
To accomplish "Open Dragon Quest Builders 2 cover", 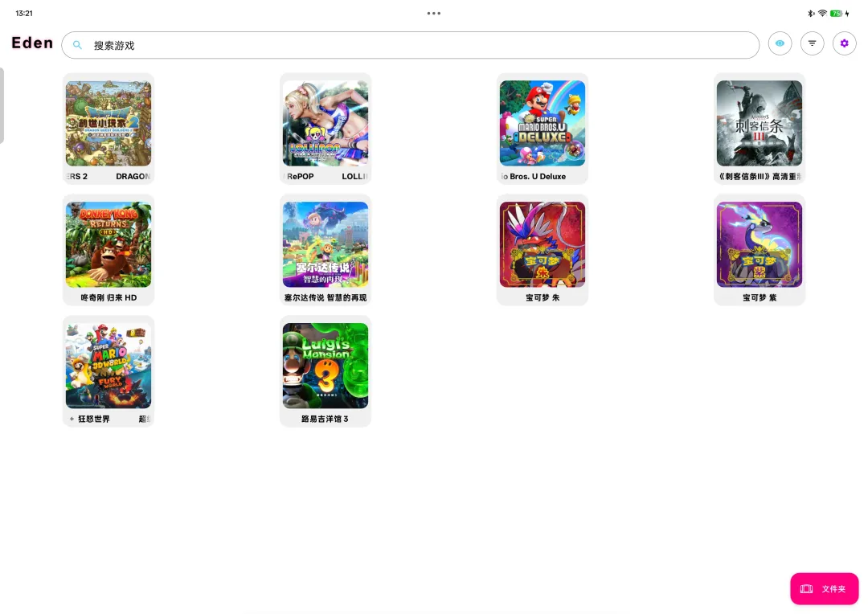I will pyautogui.click(x=108, y=123).
